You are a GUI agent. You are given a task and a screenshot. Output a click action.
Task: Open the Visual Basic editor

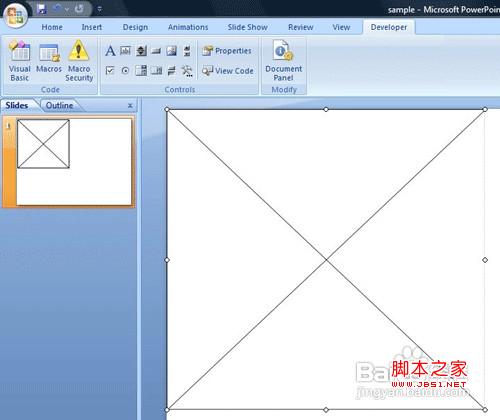click(x=19, y=61)
